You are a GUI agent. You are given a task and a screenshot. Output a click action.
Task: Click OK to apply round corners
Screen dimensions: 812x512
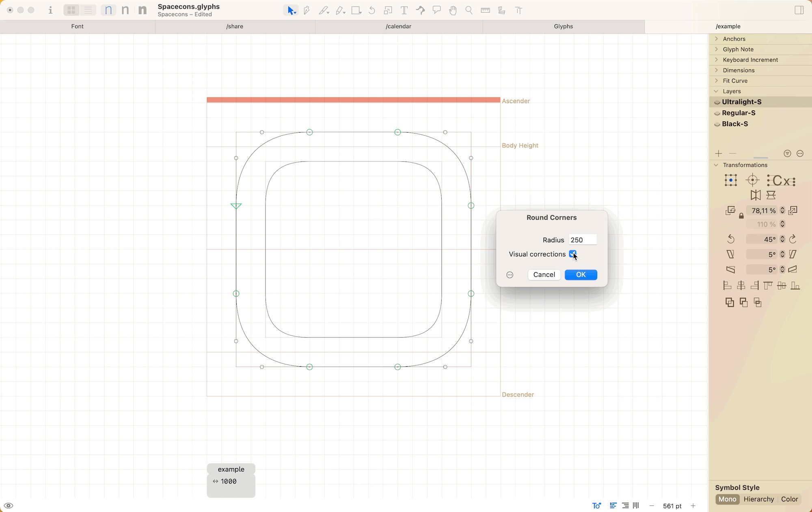[x=581, y=274]
